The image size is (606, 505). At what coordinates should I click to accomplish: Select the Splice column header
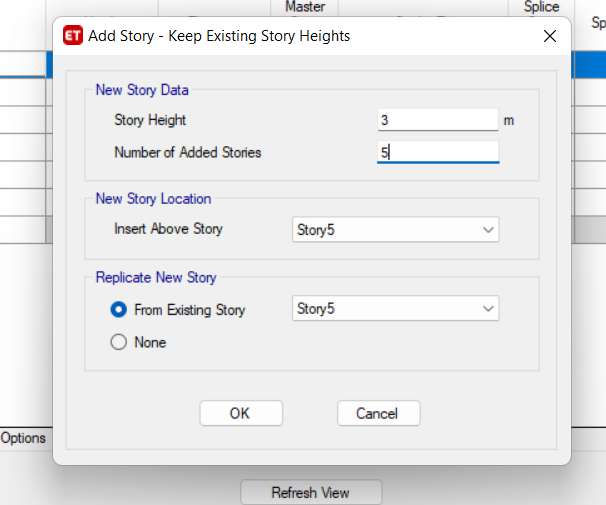[541, 7]
